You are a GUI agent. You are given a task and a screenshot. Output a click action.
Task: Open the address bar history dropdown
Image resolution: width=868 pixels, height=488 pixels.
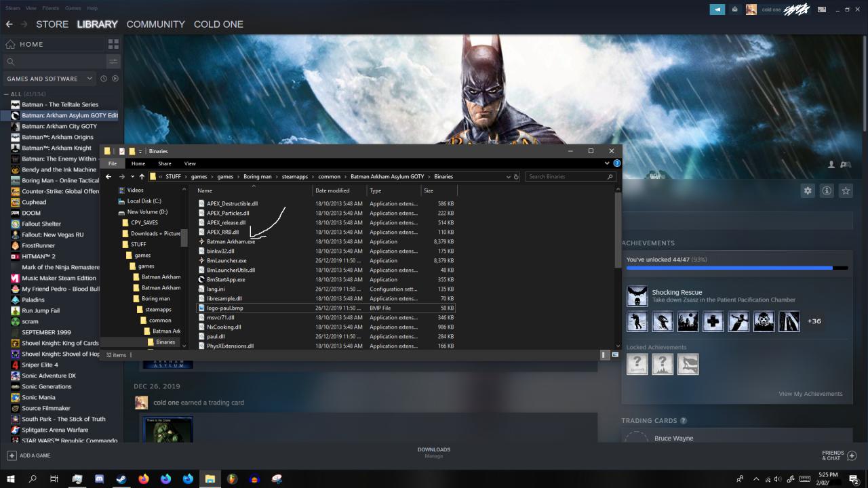click(x=509, y=177)
